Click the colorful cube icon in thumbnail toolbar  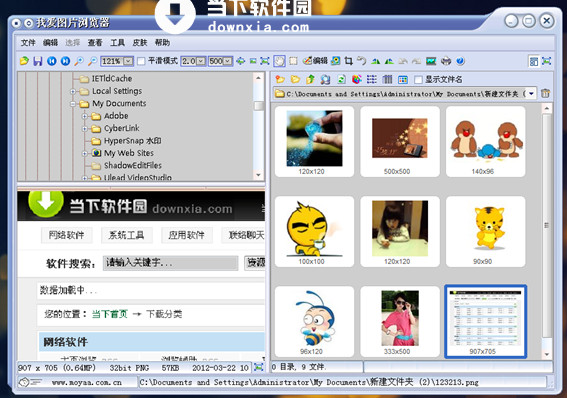357,79
